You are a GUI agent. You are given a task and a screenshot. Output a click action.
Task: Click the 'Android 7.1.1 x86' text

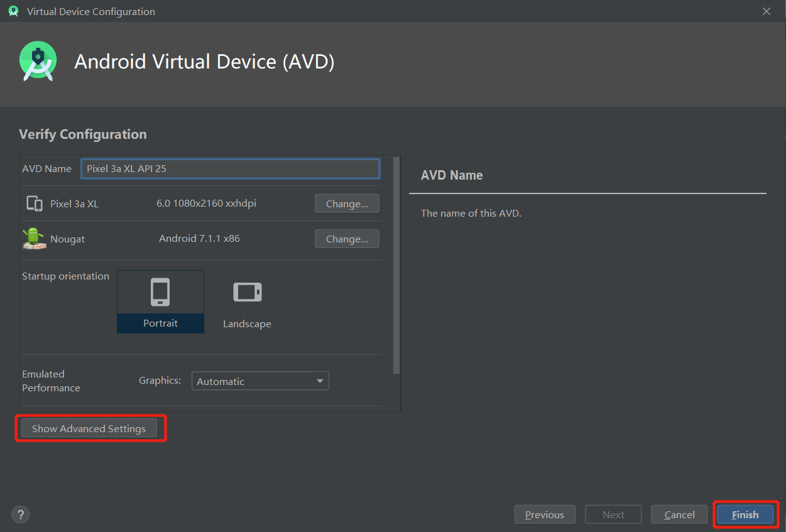tap(199, 239)
